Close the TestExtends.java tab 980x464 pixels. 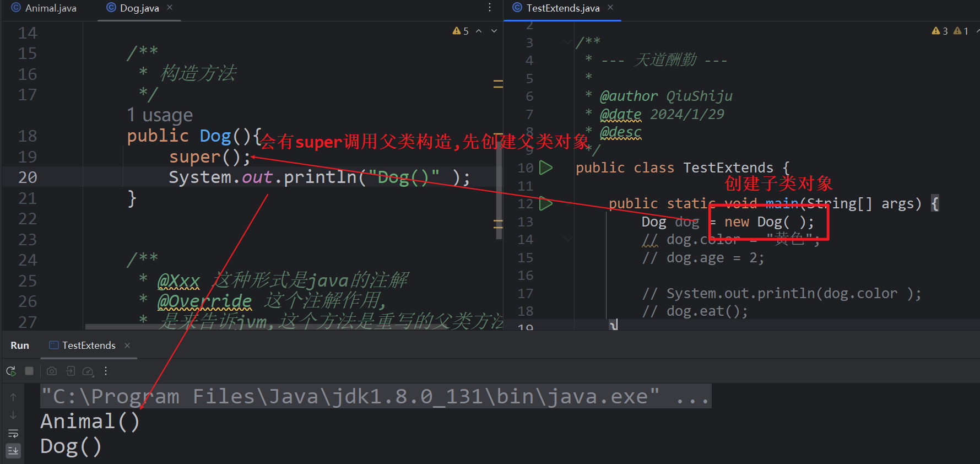pos(610,8)
